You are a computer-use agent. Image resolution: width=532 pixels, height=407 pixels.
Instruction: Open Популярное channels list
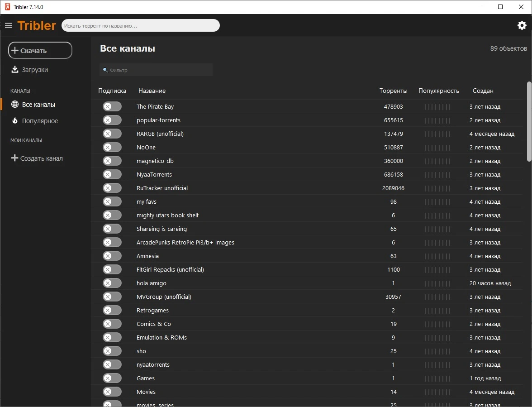(40, 121)
